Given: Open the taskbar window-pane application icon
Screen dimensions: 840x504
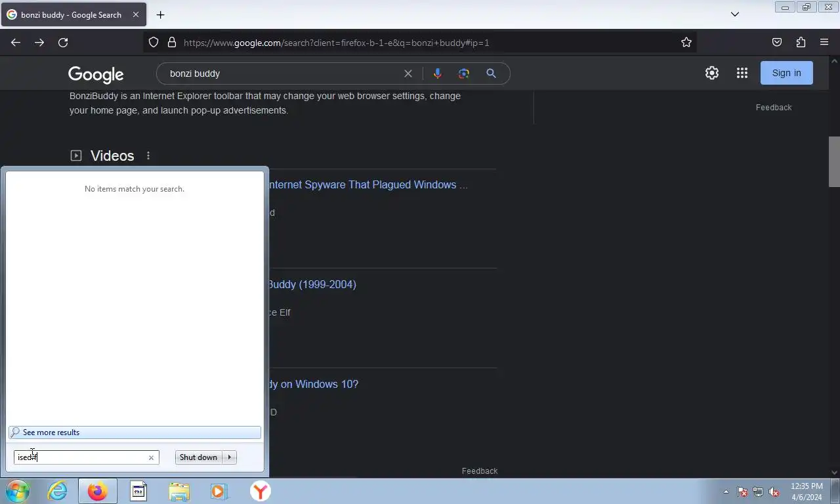Looking at the screenshot, I should (138, 491).
